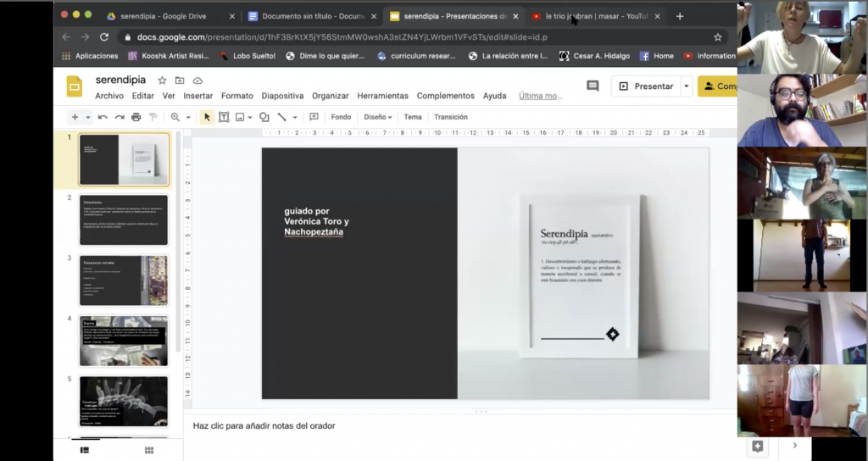868x461 pixels.
Task: Open the Archivo menu
Action: click(x=109, y=96)
